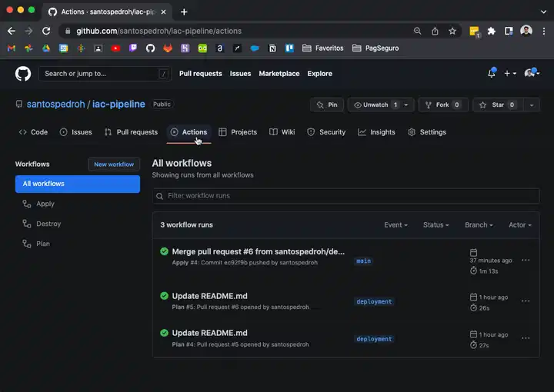The width and height of the screenshot is (554, 392).
Task: Click the Gmail bookmark icon
Action: tap(12, 48)
